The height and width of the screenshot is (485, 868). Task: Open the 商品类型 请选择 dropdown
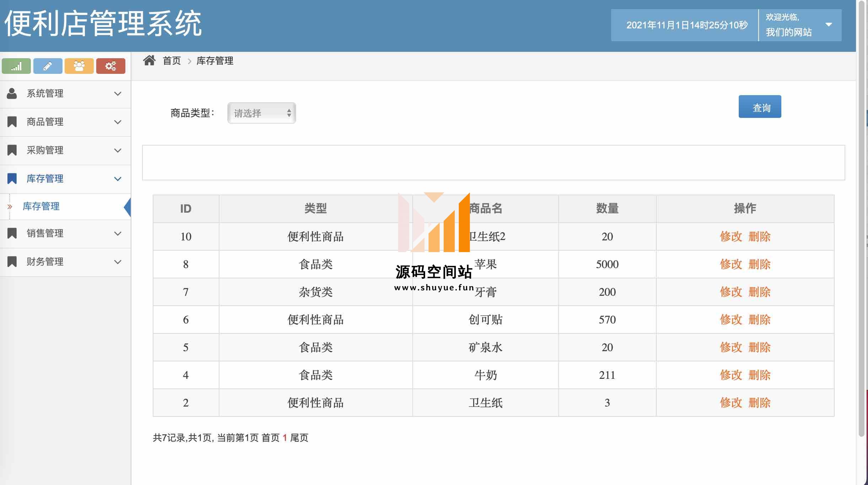(x=261, y=113)
